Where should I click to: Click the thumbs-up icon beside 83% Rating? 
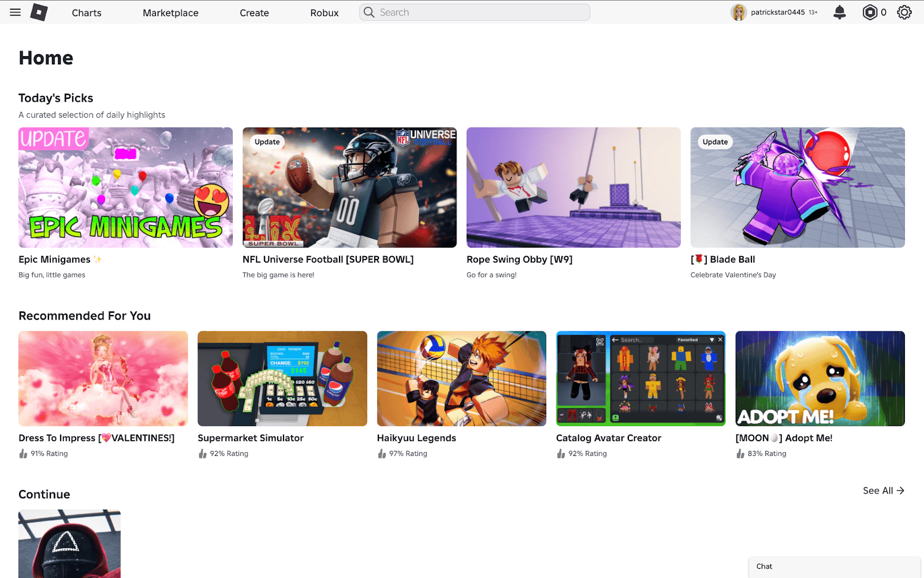tap(740, 454)
